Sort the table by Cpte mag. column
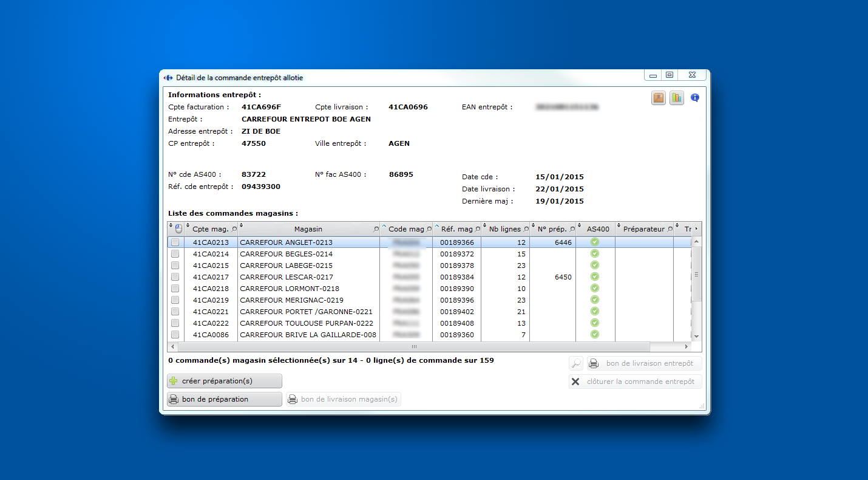 coord(211,229)
